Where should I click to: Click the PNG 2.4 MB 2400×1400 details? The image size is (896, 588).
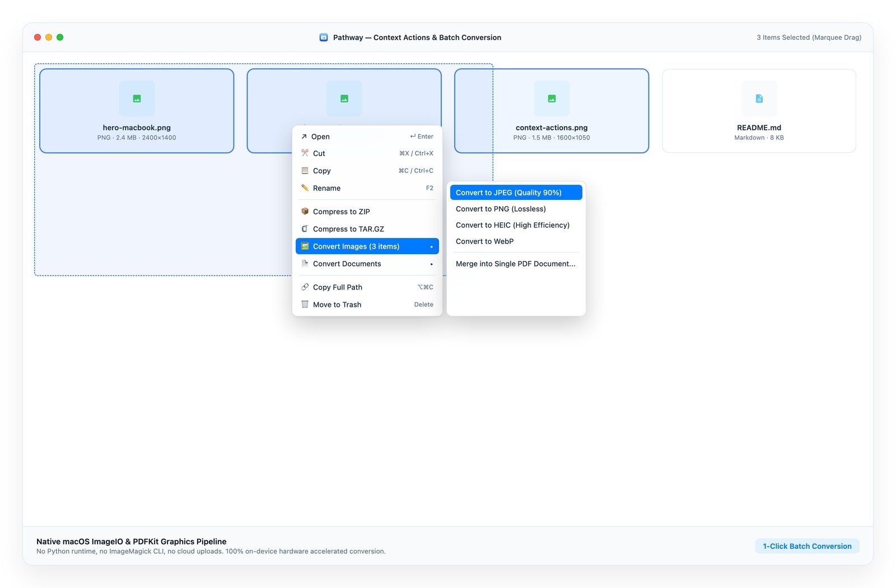pos(137,138)
